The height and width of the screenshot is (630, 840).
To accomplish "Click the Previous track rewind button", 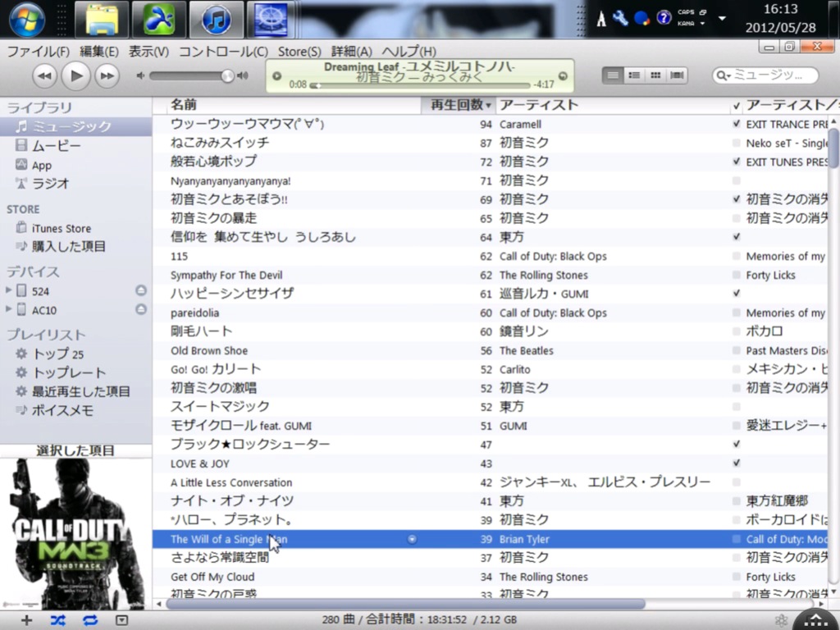I will click(x=44, y=76).
